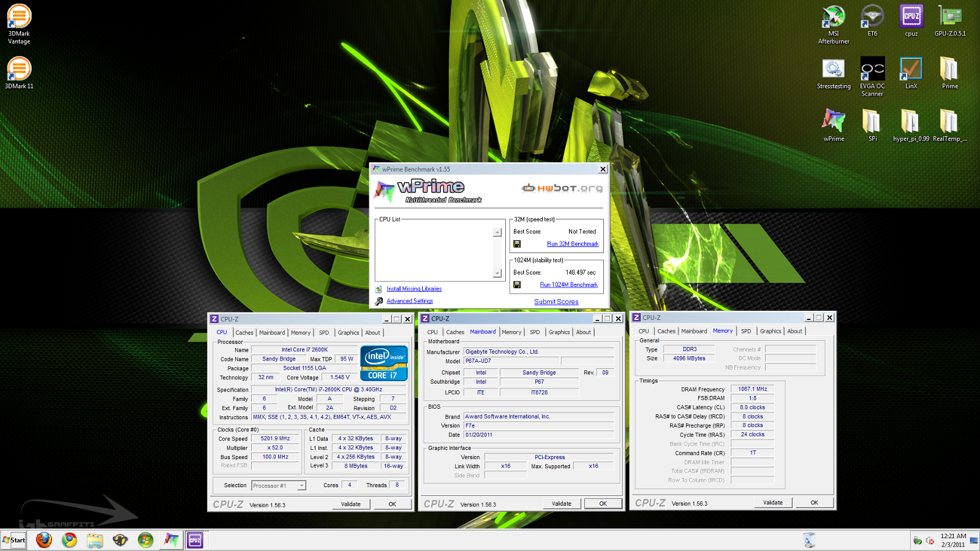Open SPD tab in the middle CPU-Z window

pos(535,332)
